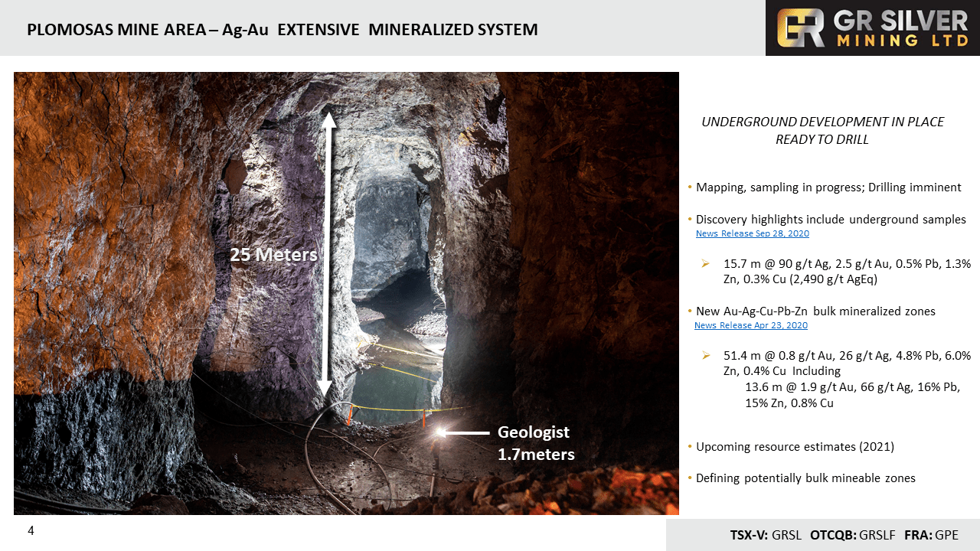
Task: Click the 'FRA: GPE' ticker text
Action: tap(932, 536)
